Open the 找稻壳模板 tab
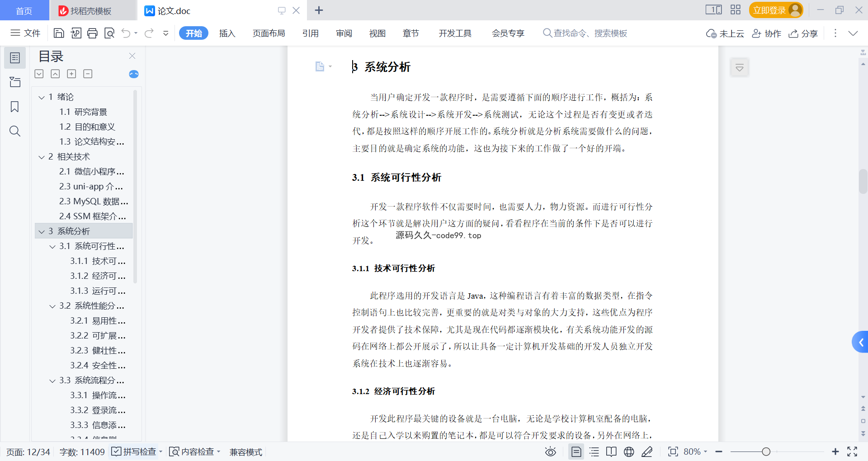This screenshot has height=461, width=868. pyautogui.click(x=93, y=10)
